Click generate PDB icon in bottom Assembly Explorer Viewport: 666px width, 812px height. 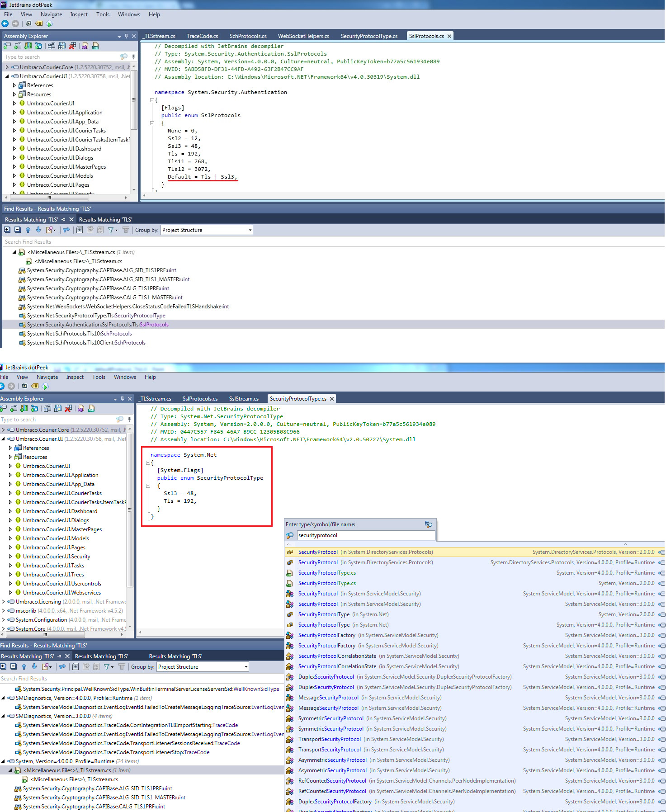(91, 408)
